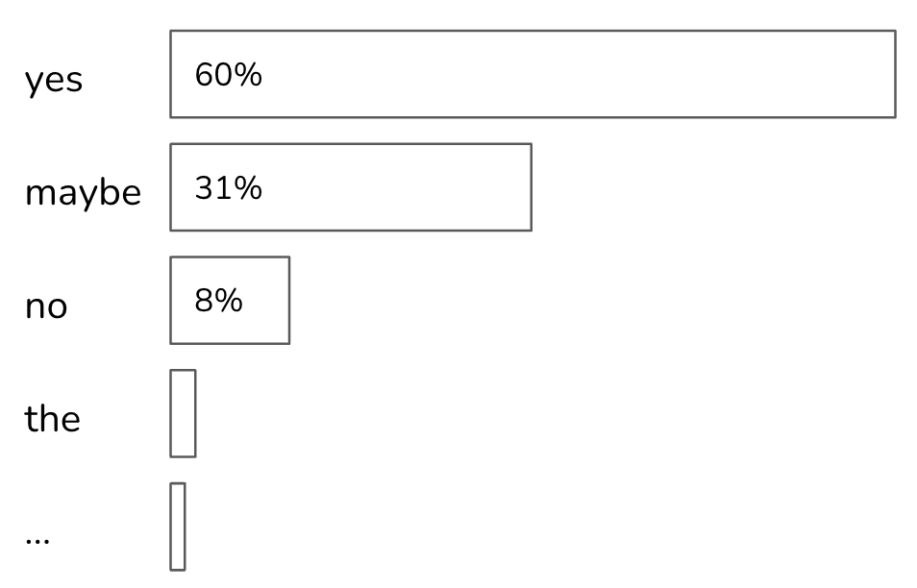Click the 8% value text

point(219,302)
